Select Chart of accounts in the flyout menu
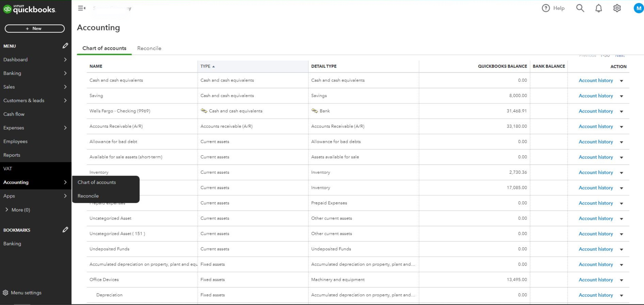The height and width of the screenshot is (305, 644). tap(96, 182)
